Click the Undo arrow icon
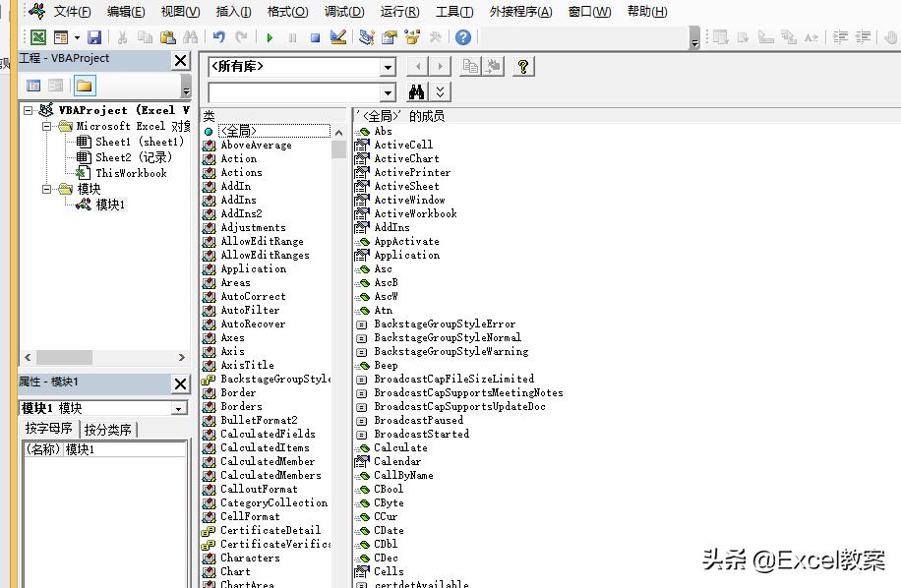The width and height of the screenshot is (901, 588). pos(218,37)
